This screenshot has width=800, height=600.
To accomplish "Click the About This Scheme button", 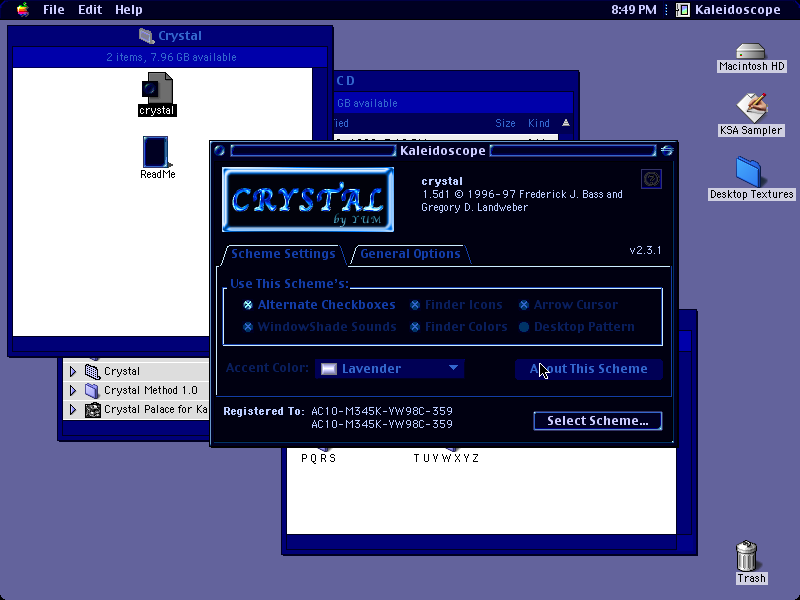I will (589, 369).
